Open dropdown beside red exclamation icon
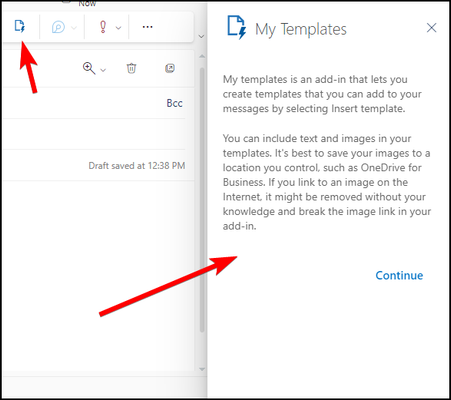Image resolution: width=451 pixels, height=400 pixels. tap(118, 28)
